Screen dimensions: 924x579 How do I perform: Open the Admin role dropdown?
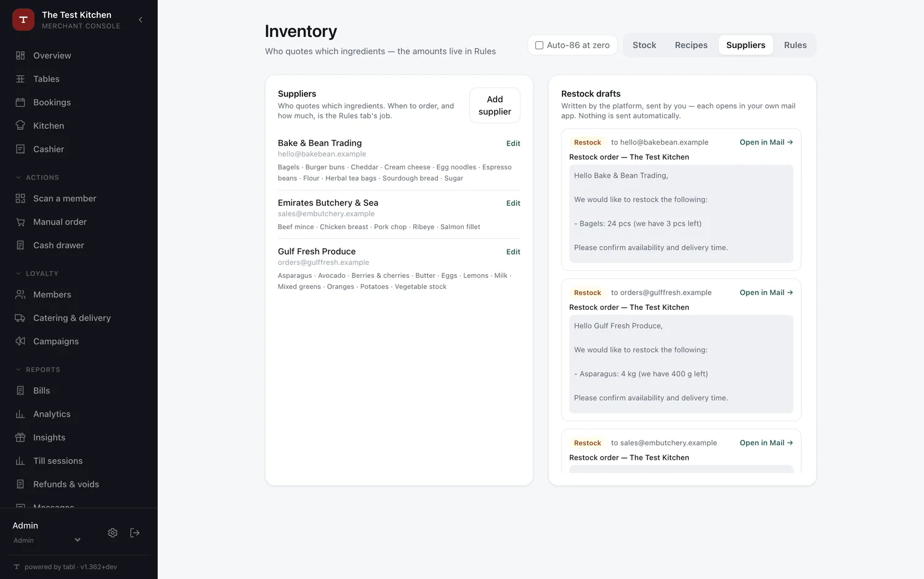[47, 540]
